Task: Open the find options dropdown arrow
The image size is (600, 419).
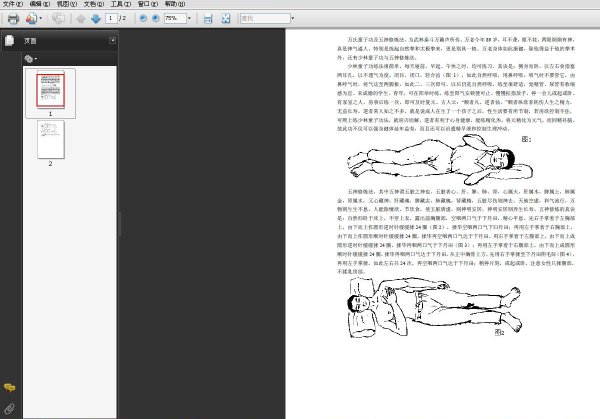Action: coord(293,18)
